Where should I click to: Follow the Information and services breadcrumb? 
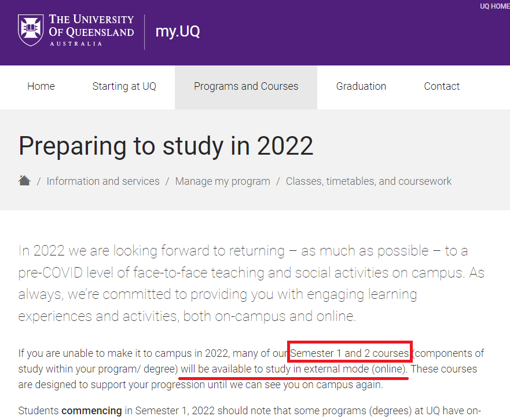(103, 181)
